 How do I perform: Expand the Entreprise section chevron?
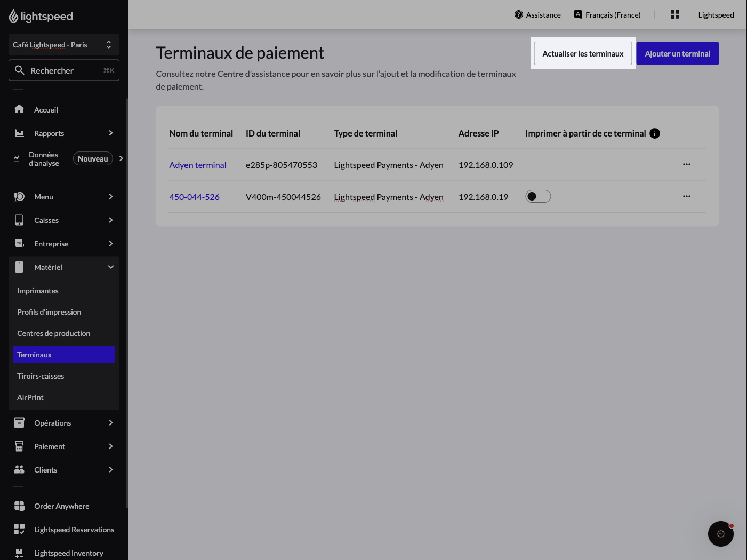pyautogui.click(x=111, y=244)
